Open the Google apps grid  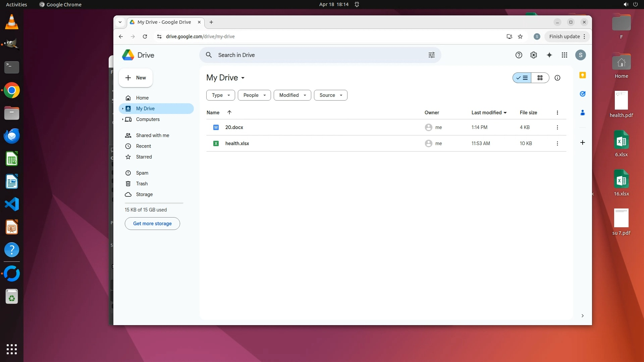[565, 55]
